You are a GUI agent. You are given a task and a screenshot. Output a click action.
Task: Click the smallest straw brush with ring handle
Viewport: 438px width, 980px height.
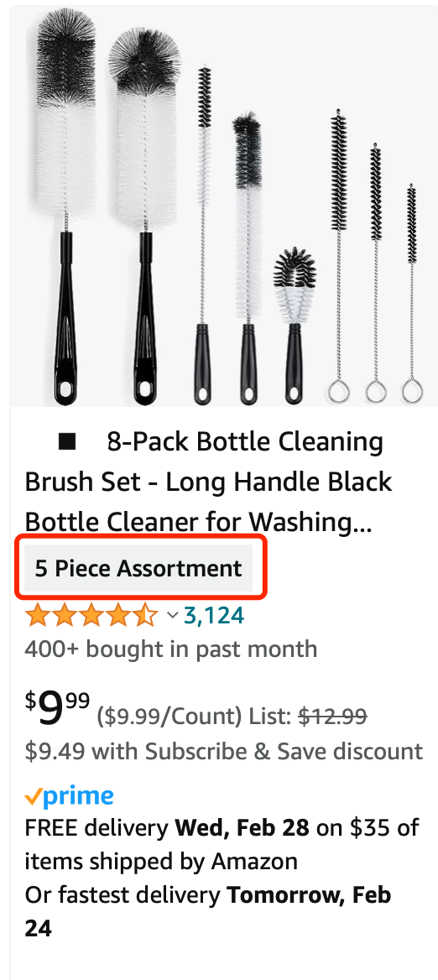tap(411, 293)
